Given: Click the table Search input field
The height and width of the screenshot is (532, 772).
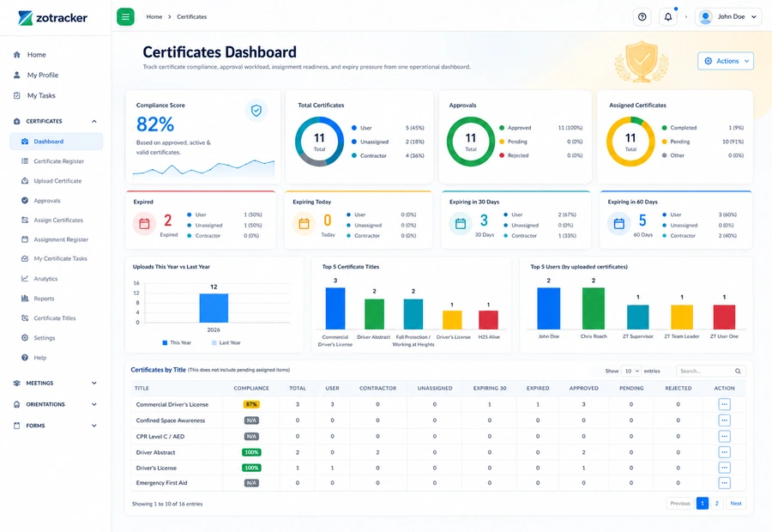Looking at the screenshot, I should [710, 371].
